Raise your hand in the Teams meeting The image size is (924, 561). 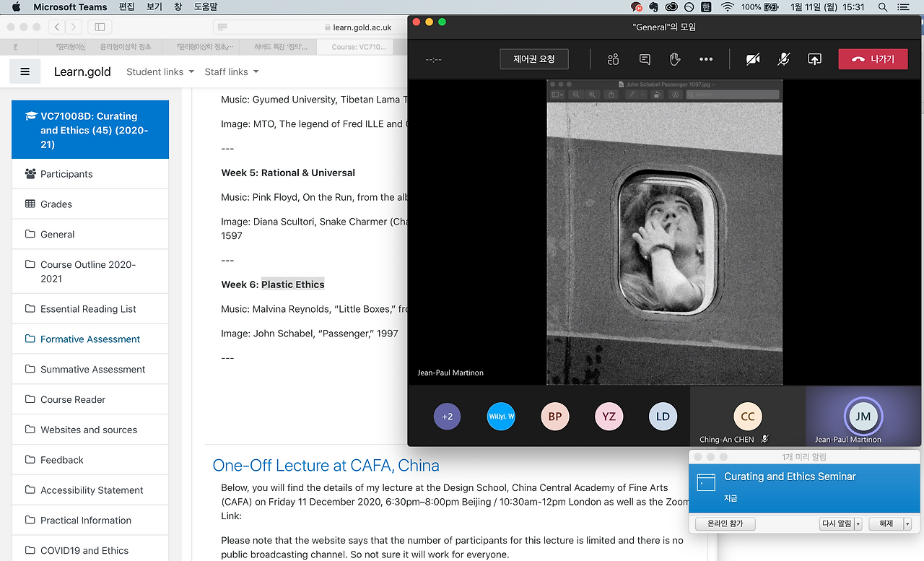[x=675, y=59]
